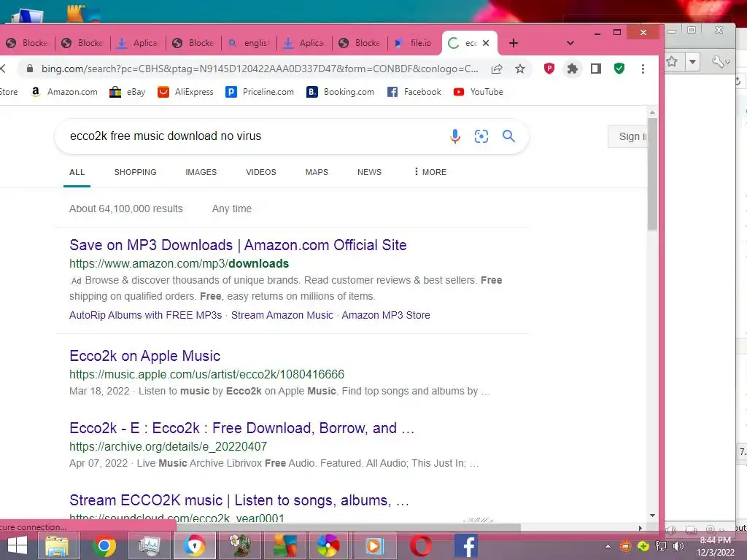This screenshot has height=560, width=747.
Task: Open Google Chrome from the taskbar
Action: (x=104, y=545)
